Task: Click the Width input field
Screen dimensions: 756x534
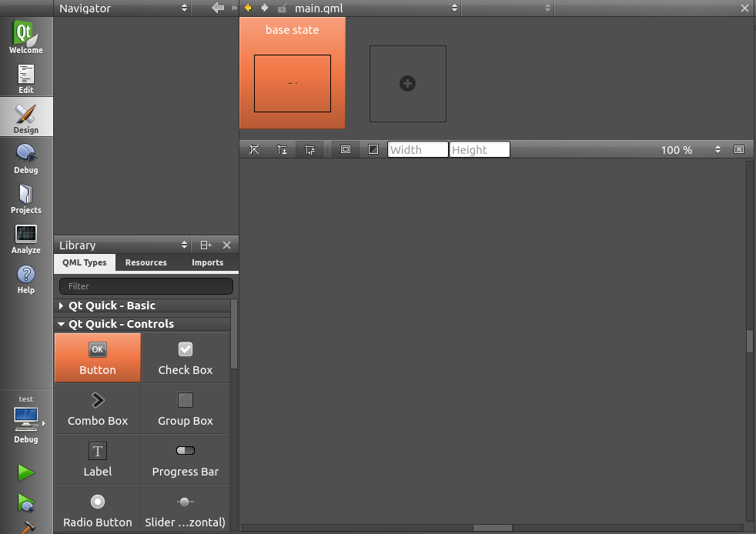Action: (x=417, y=149)
